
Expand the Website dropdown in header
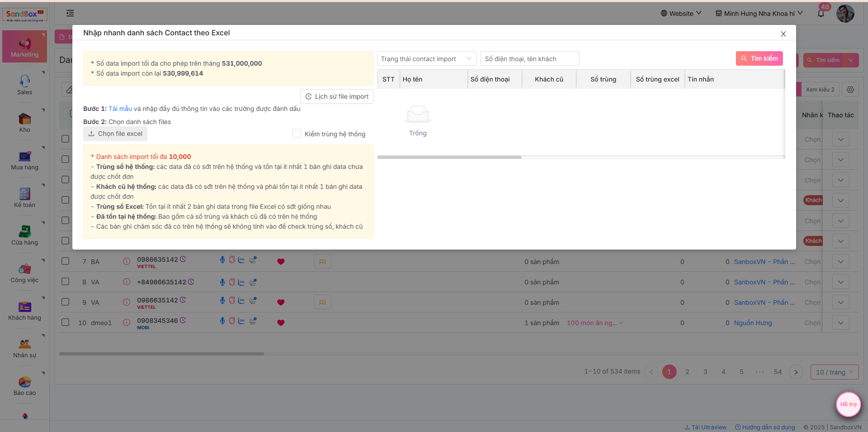point(681,14)
